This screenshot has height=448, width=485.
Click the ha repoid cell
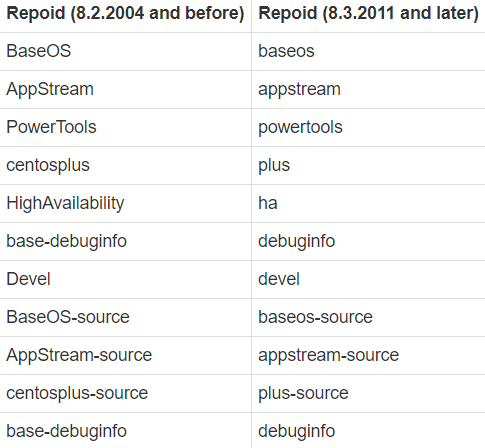[368, 203]
